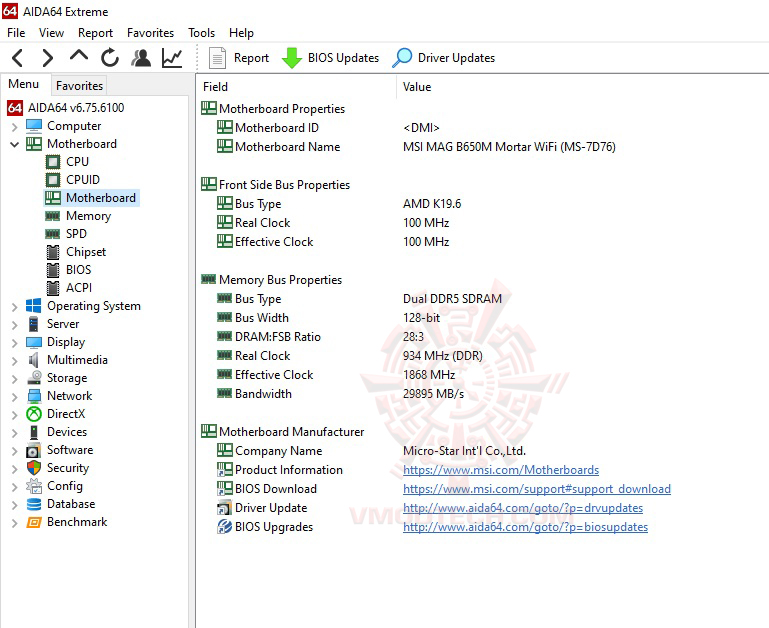Viewport: 769px width, 628px height.
Task: Open the user manage icon in toolbar
Action: pos(141,58)
